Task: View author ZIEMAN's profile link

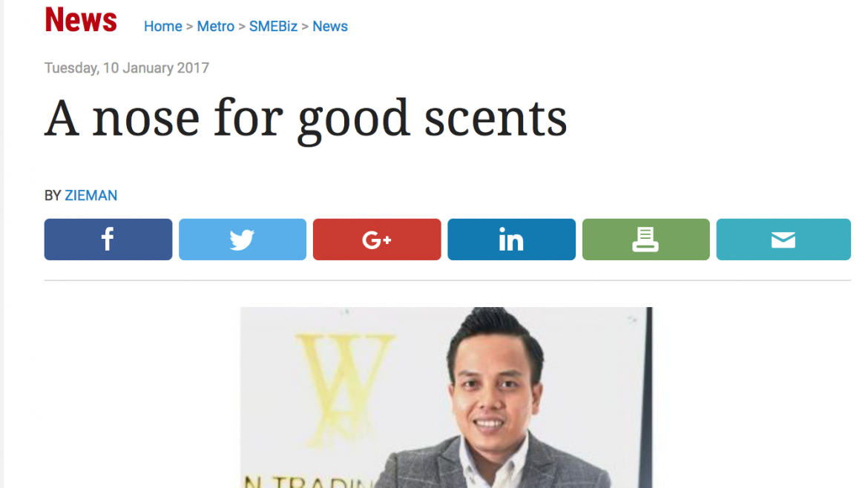Action: pyautogui.click(x=91, y=195)
